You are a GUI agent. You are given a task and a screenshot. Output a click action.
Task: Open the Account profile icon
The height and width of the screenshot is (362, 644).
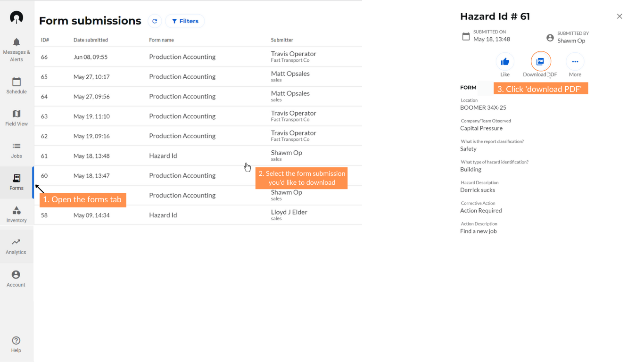[16, 275]
